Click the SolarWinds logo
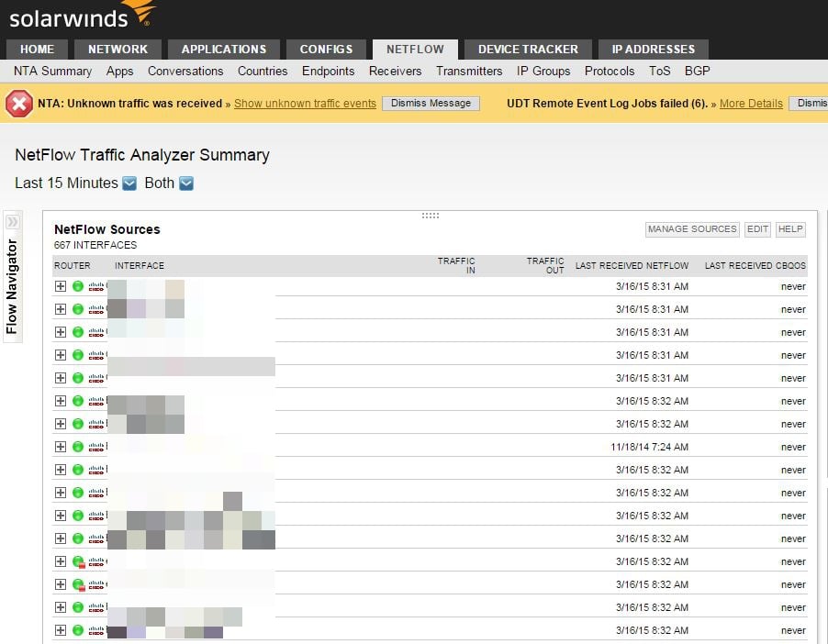The image size is (828, 644). pyautogui.click(x=83, y=16)
